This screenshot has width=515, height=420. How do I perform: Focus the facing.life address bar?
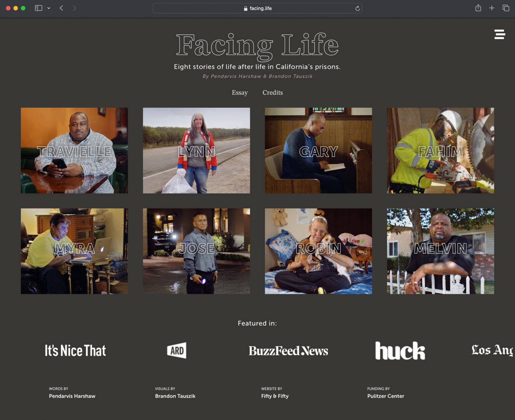pyautogui.click(x=257, y=8)
